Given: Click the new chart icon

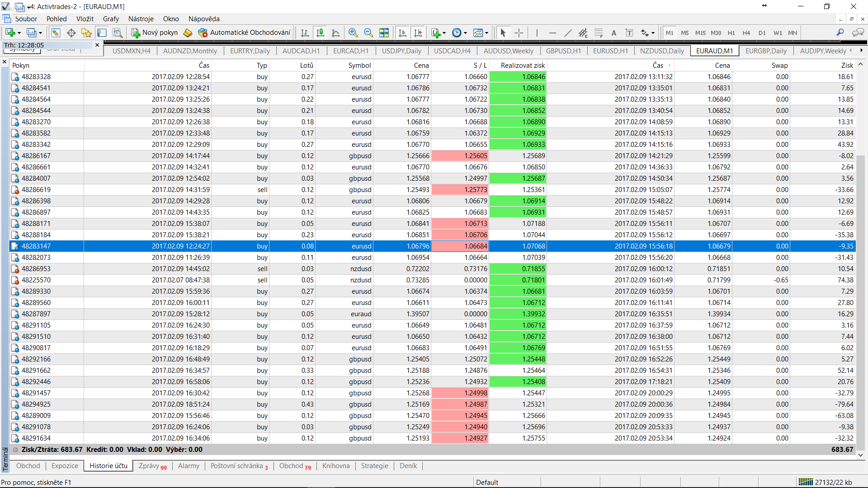Looking at the screenshot, I should tap(10, 33).
